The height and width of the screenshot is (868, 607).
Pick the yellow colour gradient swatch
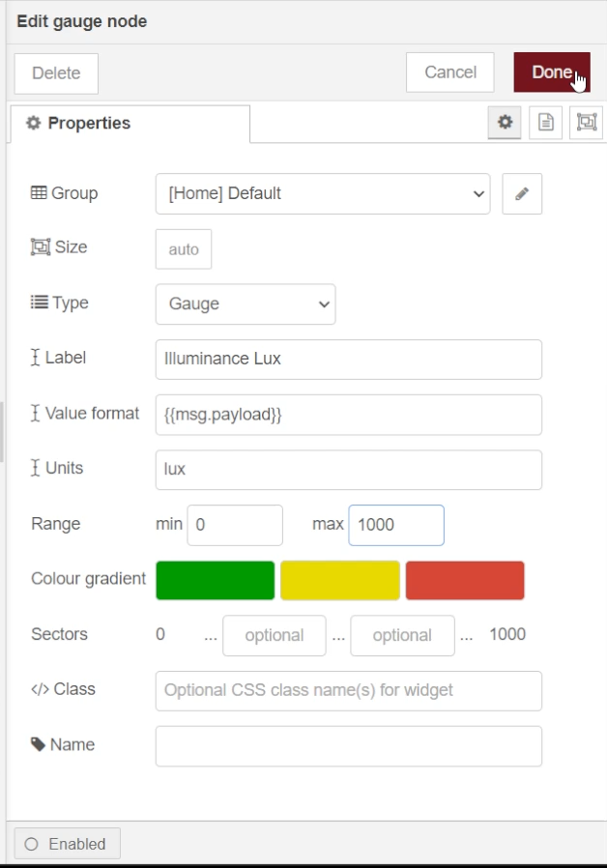pos(339,580)
